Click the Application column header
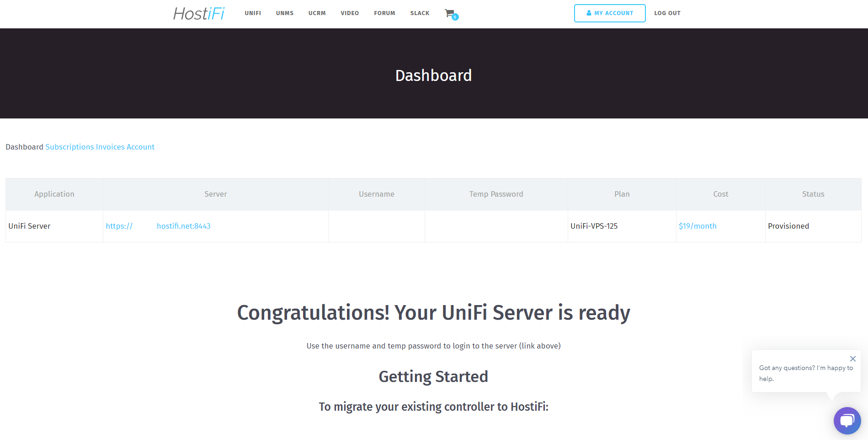The height and width of the screenshot is (440, 868). [x=54, y=194]
